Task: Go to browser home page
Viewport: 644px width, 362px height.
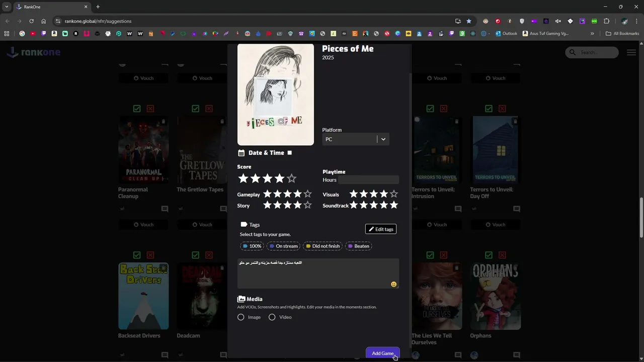Action: tap(44, 21)
